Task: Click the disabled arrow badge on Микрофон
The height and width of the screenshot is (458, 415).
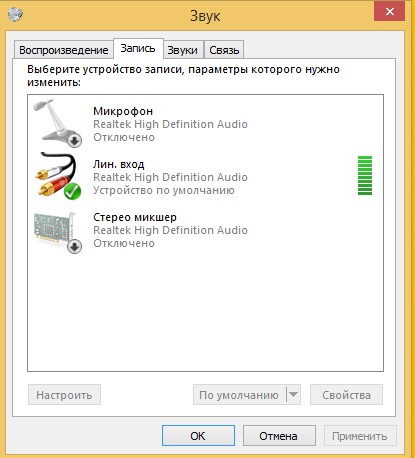Action: tap(75, 140)
